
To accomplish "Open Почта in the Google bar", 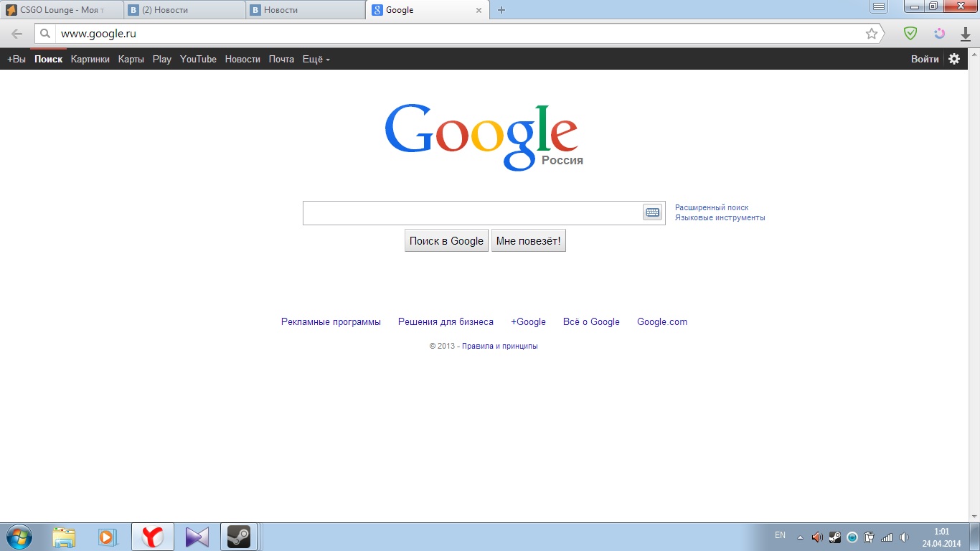I will pyautogui.click(x=281, y=59).
